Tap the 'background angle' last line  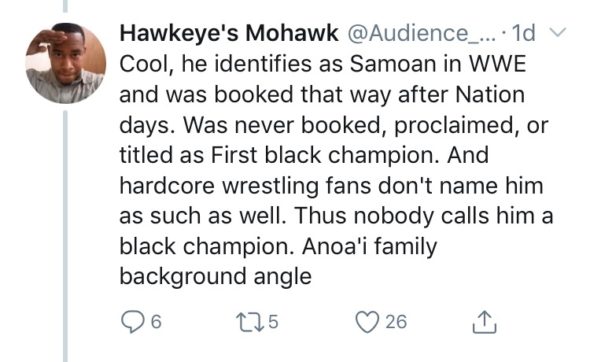216,277
